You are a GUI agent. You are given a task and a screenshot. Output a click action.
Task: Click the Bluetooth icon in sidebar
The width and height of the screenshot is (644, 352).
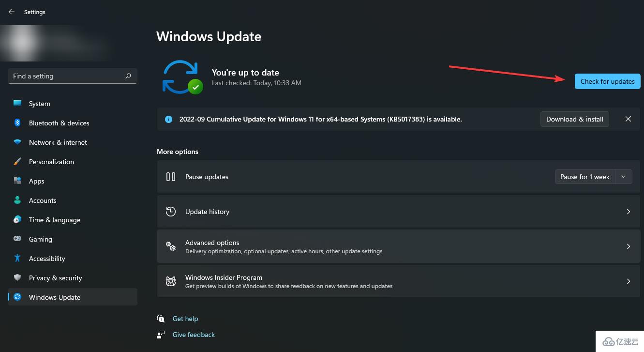coord(17,123)
